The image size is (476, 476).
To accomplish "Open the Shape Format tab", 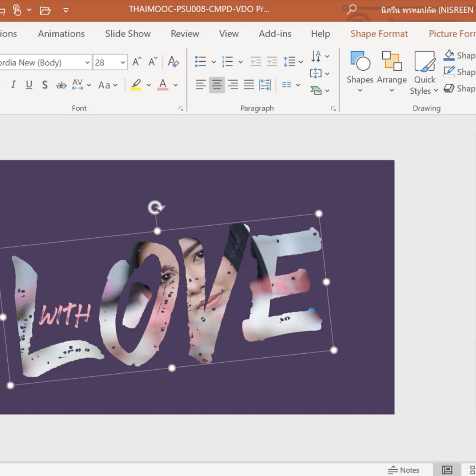I will point(379,33).
